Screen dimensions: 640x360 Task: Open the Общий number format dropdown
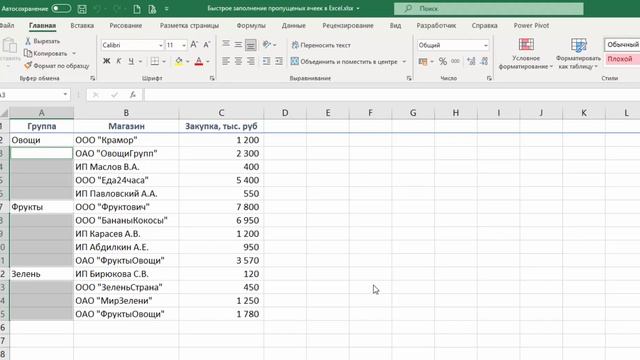[x=486, y=45]
